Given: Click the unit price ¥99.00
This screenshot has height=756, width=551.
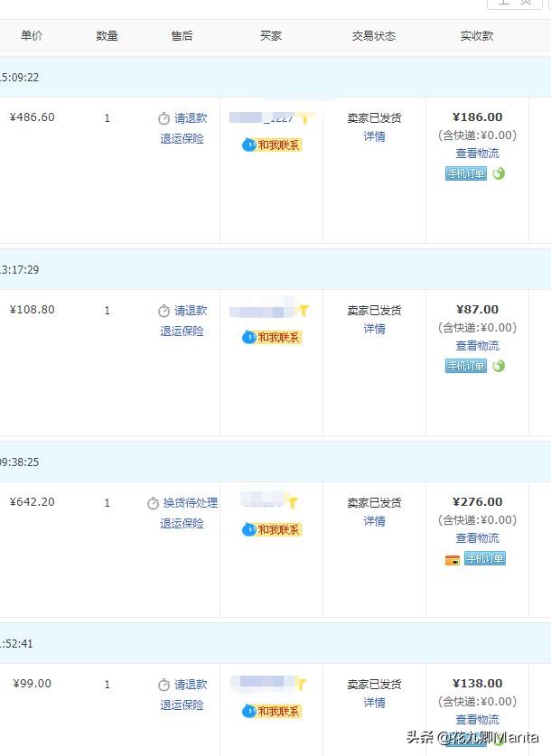Looking at the screenshot, I should coord(33,683).
